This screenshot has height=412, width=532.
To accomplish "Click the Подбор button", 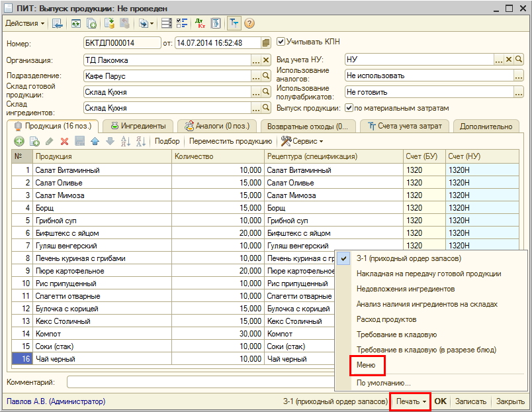I will (167, 141).
